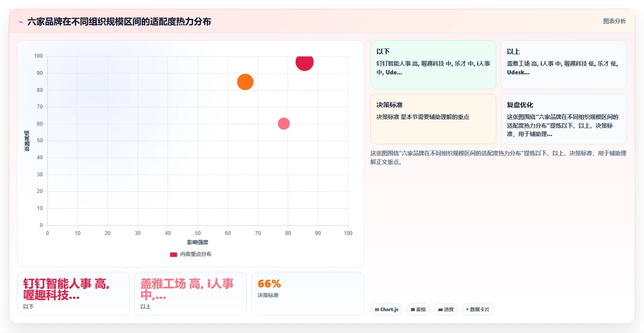The image size is (644, 333).
Task: Open the 以上 summary card
Action: tap(563, 65)
